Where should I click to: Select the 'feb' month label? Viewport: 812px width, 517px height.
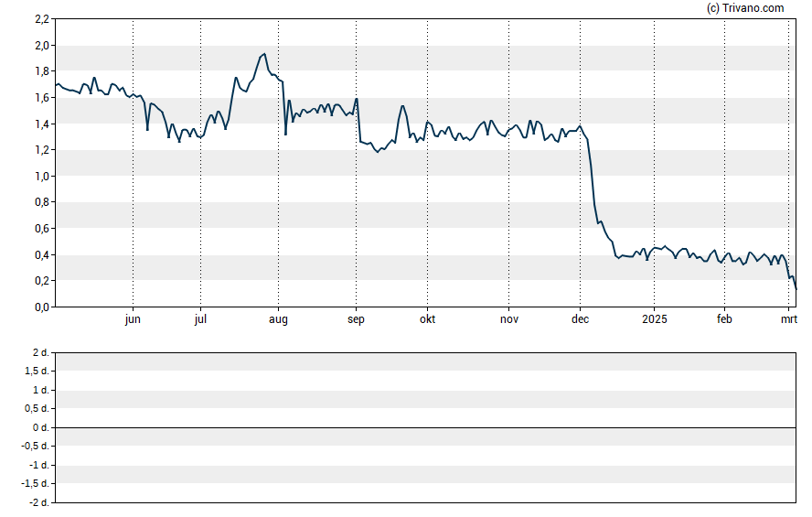(x=724, y=319)
